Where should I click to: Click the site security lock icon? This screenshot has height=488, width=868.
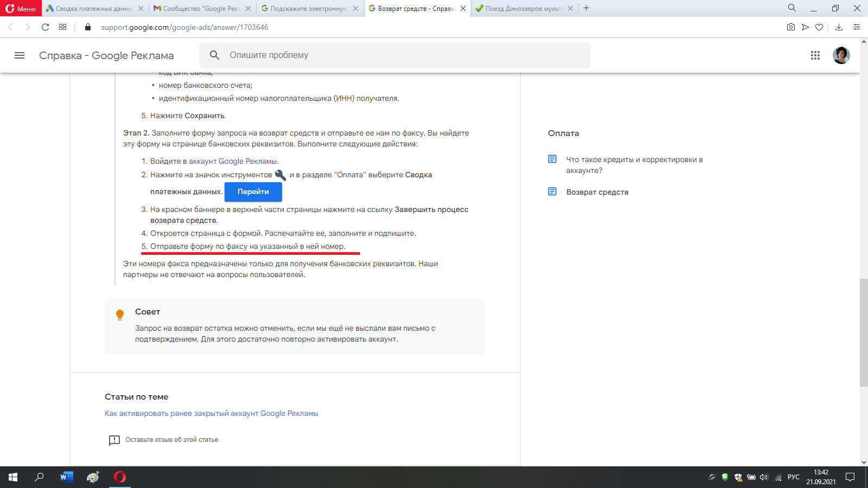[88, 27]
